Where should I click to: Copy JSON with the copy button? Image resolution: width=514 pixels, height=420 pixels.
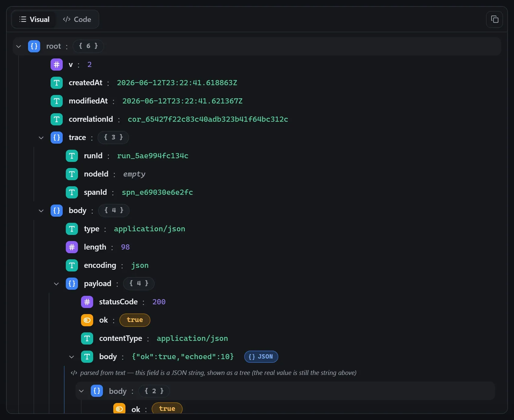point(495,19)
